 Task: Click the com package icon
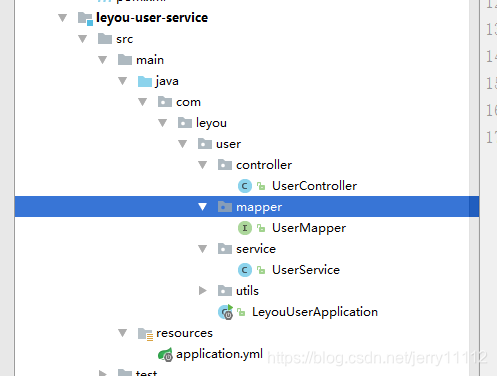[165, 102]
